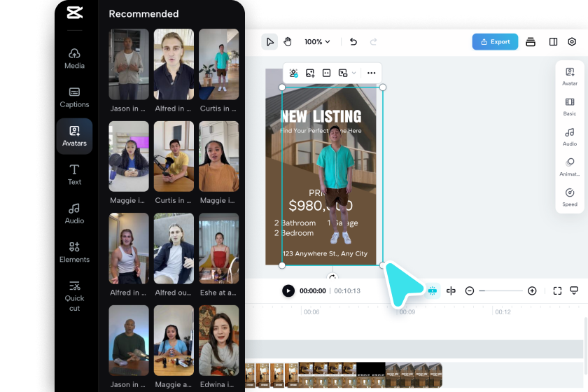
Task: Click the crop frame icon in floating toolbar
Action: 327,73
